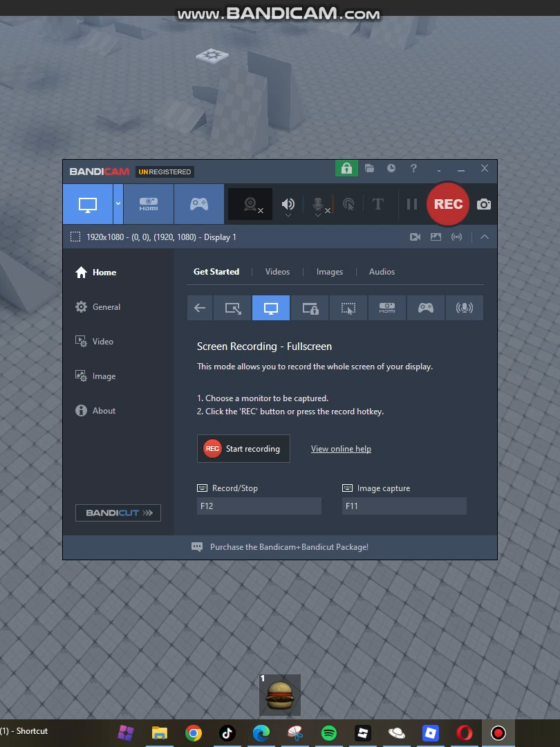Select rectangle area recording mode icon
This screenshot has width=560, height=747.
233,308
